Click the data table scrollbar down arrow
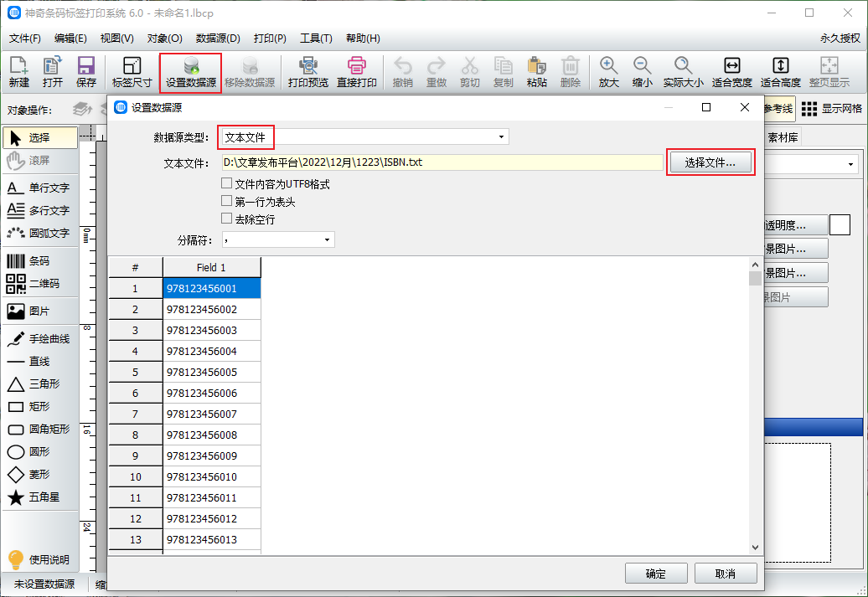Image resolution: width=868 pixels, height=597 pixels. click(x=755, y=548)
